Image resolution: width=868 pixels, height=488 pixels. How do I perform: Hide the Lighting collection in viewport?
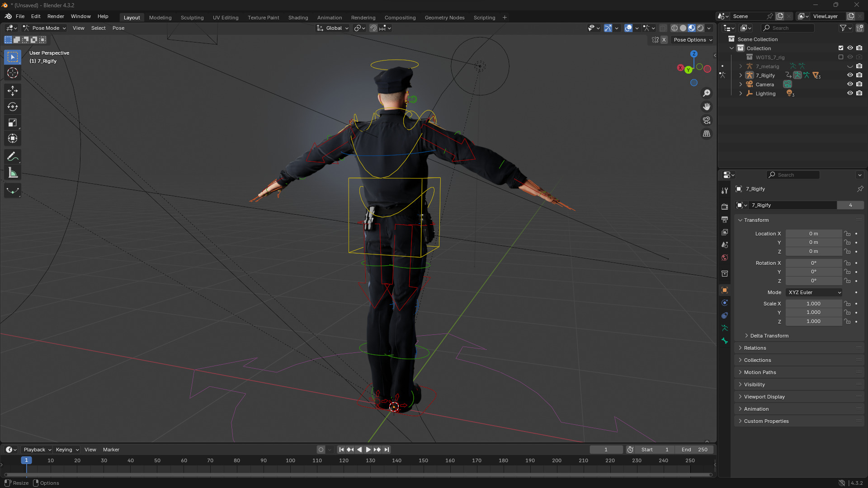[x=850, y=93]
